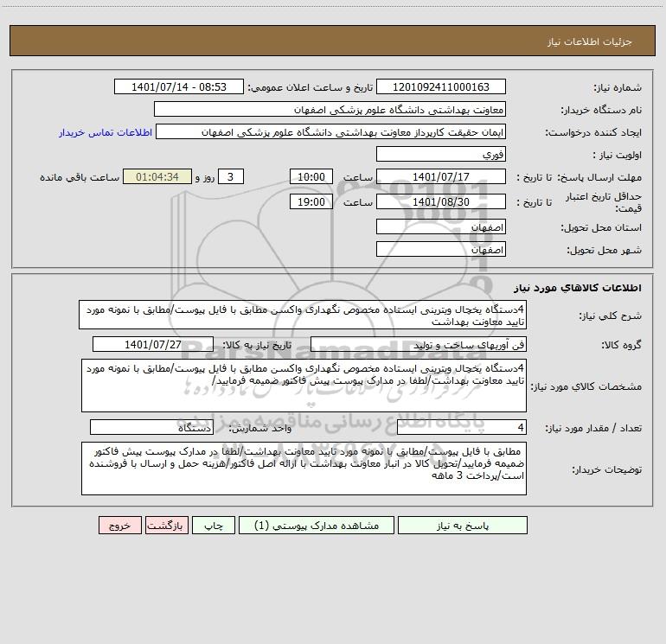This screenshot has width=666, height=644.
Task: Click the تاریخ و ساعت اعلان عمومی label
Action: click(x=310, y=88)
